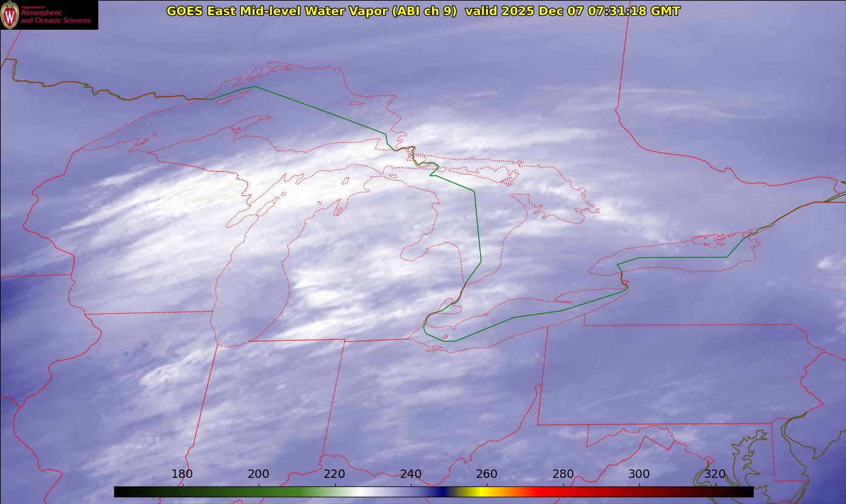Click the Atmospheric and Oceanic Sciences text
846x504 pixels.
pyautogui.click(x=55, y=16)
